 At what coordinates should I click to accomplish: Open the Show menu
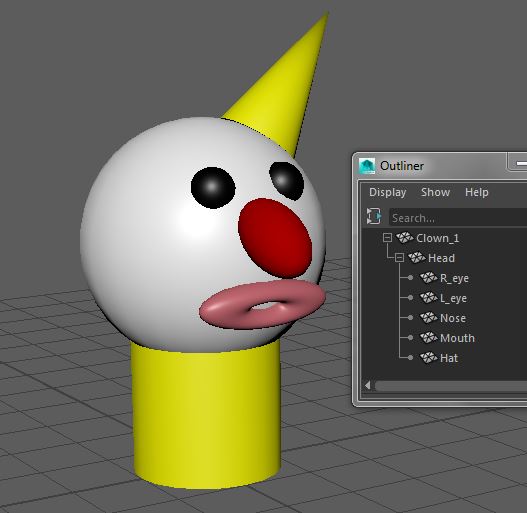pyautogui.click(x=435, y=192)
